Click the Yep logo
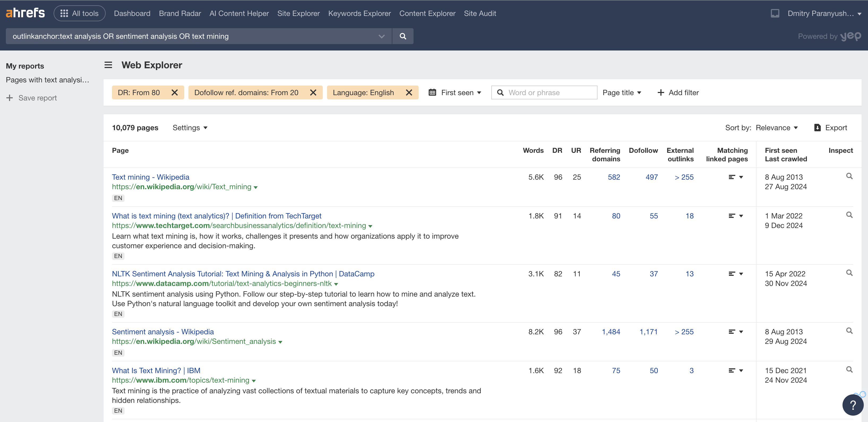This screenshot has height=422, width=868. (x=850, y=36)
